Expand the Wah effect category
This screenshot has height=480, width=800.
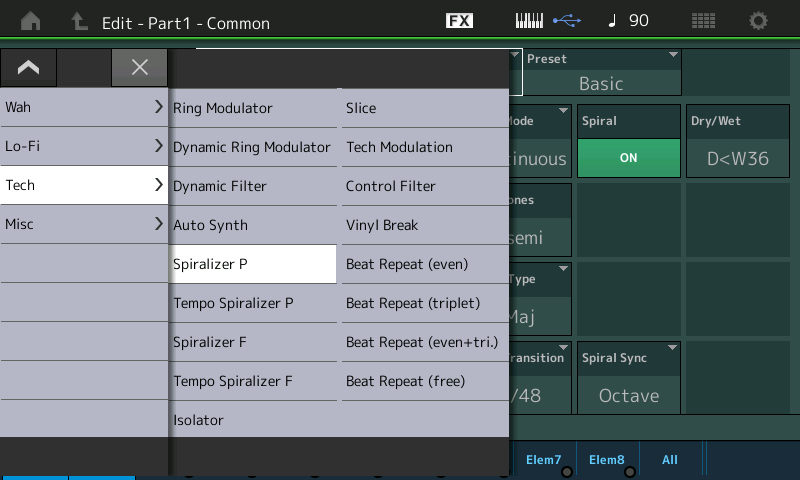[x=84, y=106]
